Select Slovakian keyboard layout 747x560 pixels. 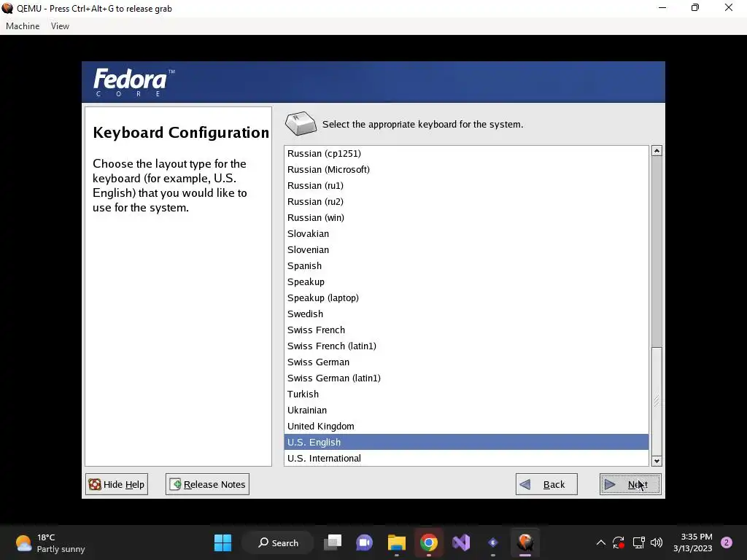click(466, 234)
